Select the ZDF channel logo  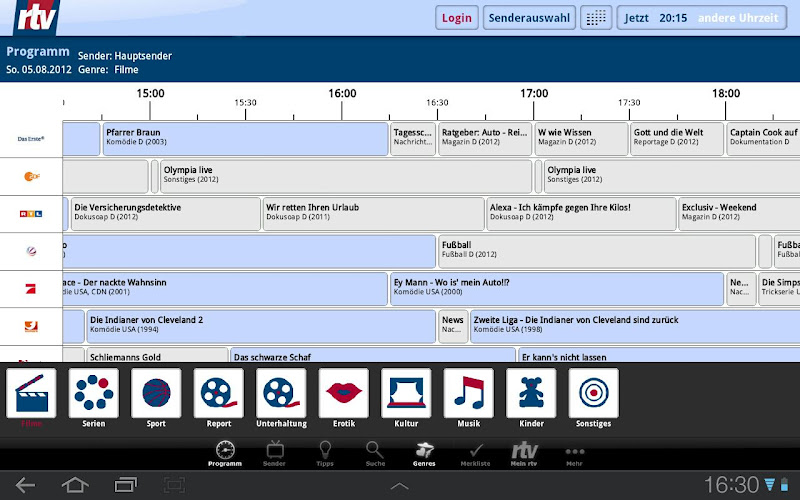[x=32, y=177]
